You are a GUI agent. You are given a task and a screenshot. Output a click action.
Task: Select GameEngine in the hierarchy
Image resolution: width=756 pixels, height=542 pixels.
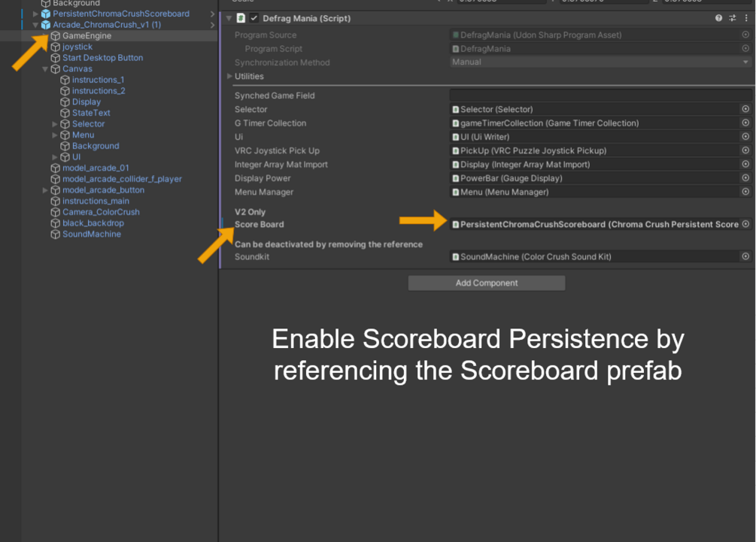click(87, 35)
